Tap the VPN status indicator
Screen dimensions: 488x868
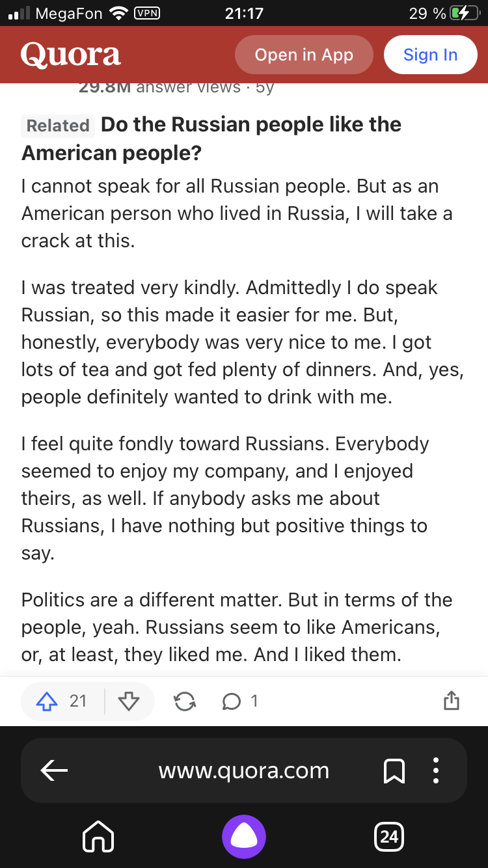pos(146,13)
